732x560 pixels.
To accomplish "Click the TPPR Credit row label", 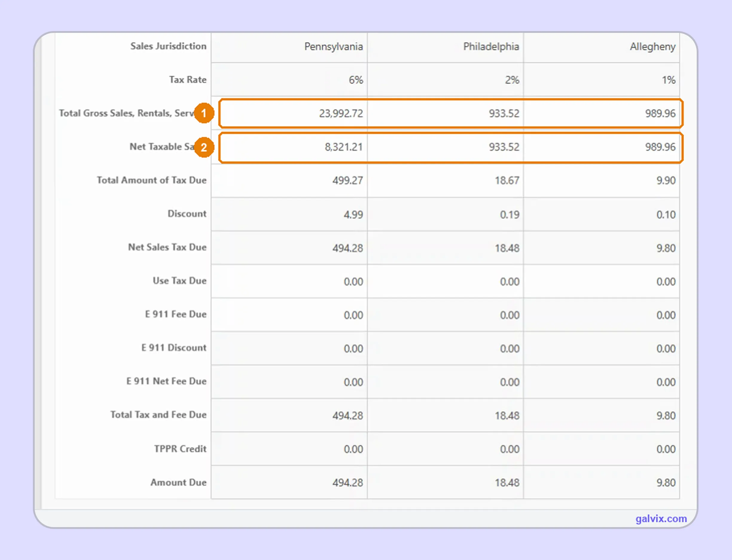I will 180,449.
